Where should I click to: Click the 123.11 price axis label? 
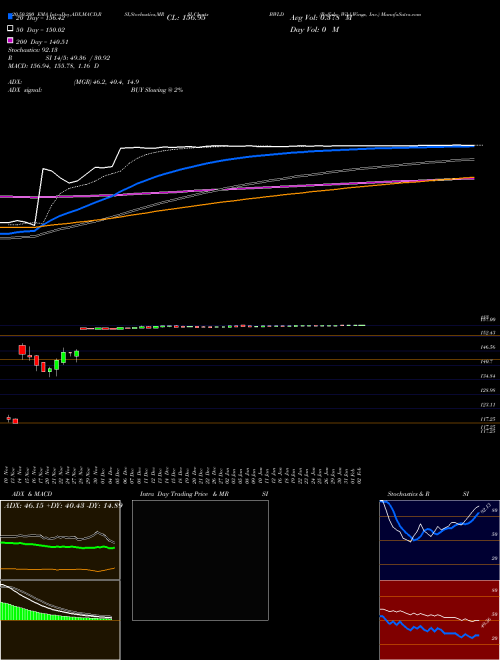pos(488,405)
